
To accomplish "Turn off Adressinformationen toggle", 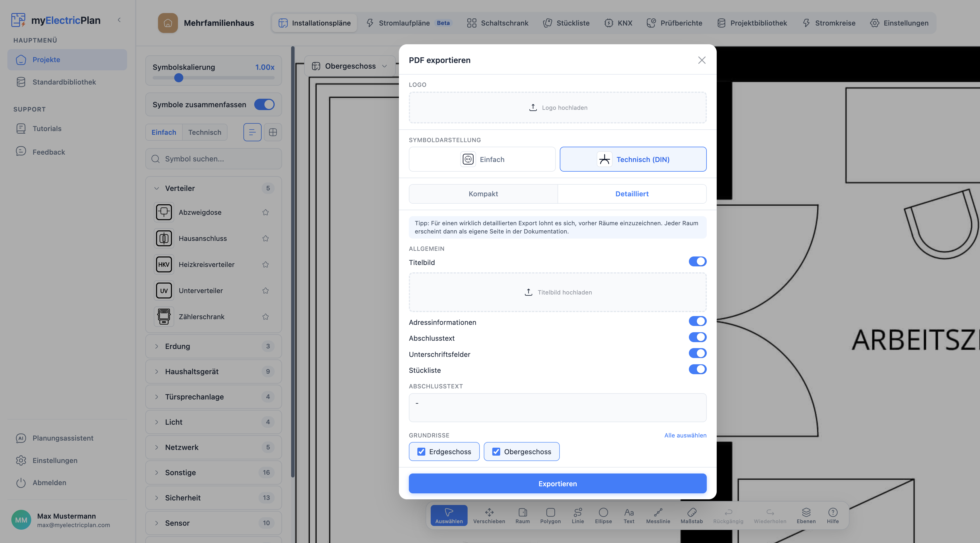I will pos(697,321).
